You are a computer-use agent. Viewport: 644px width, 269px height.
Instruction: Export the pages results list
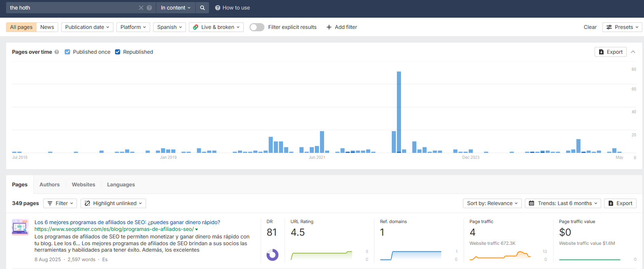620,203
